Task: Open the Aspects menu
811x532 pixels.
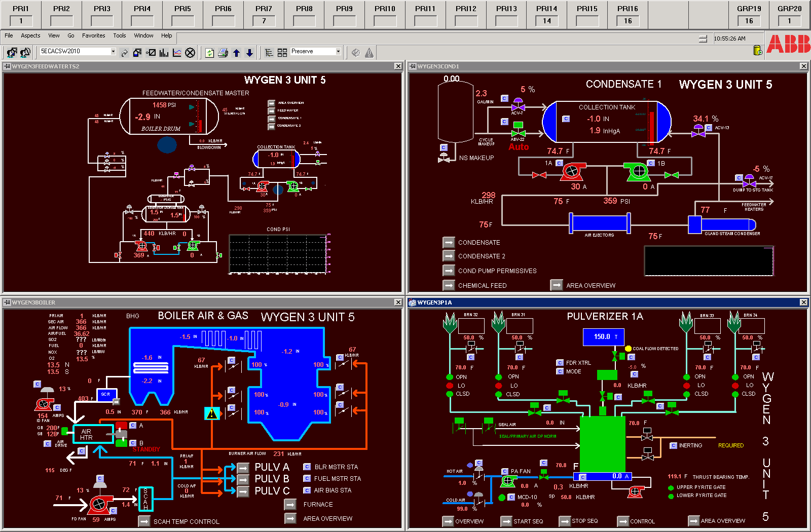Action: click(30, 35)
